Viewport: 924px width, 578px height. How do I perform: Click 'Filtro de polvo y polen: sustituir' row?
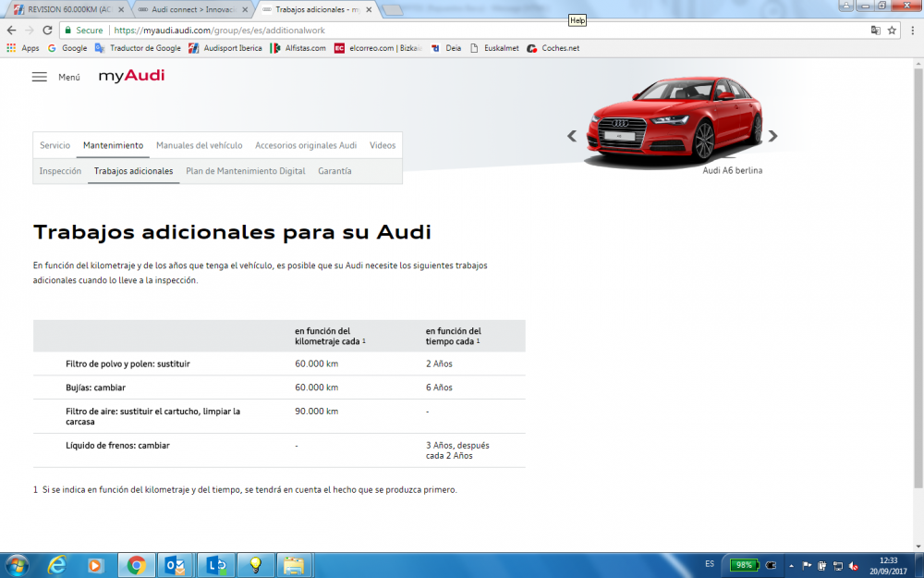point(279,363)
